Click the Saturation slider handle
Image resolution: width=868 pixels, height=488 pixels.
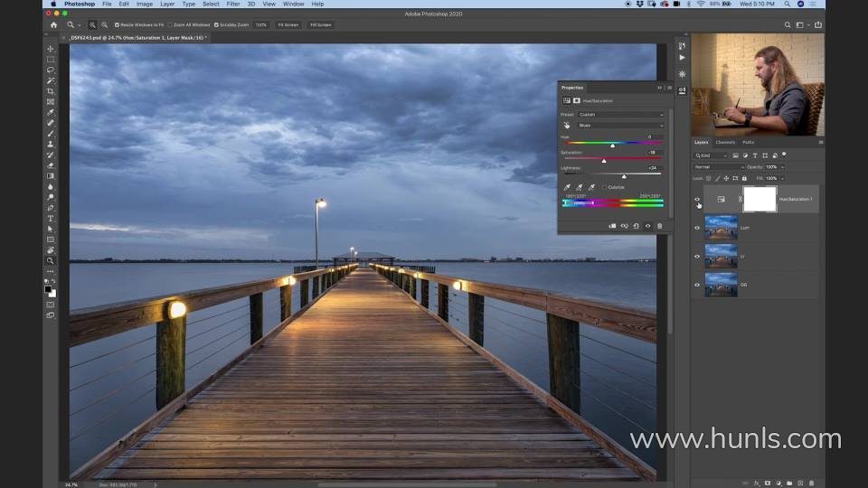tap(604, 161)
